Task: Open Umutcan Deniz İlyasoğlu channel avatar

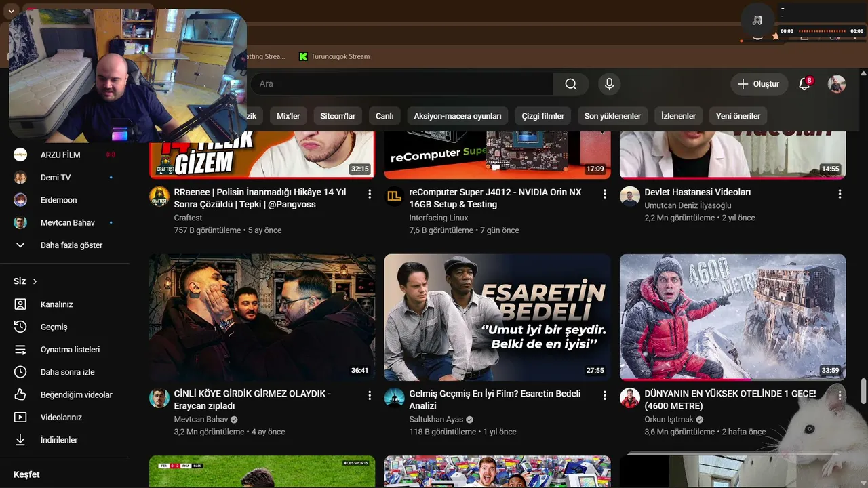Action: [x=630, y=197]
